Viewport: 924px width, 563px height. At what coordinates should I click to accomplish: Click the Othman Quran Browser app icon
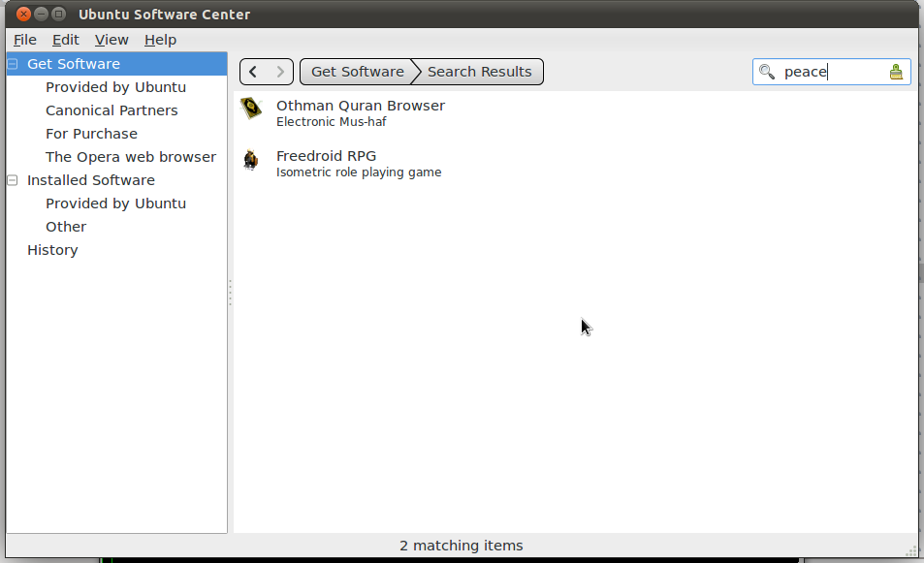(252, 109)
